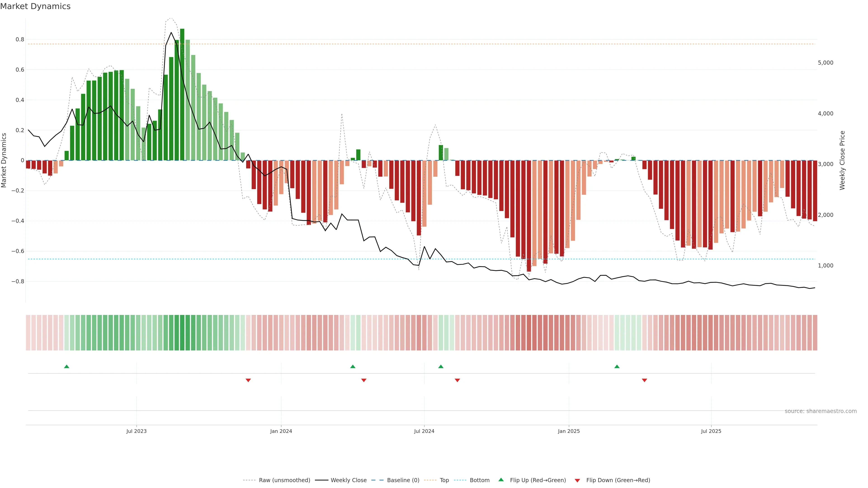This screenshot has height=488, width=868.
Task: Toggle the Weekly Close legend entry
Action: (348, 480)
